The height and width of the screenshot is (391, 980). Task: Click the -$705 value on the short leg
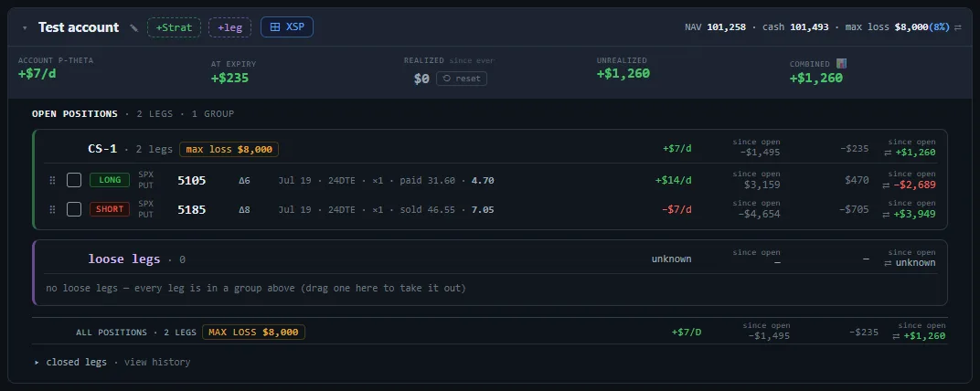click(x=854, y=209)
